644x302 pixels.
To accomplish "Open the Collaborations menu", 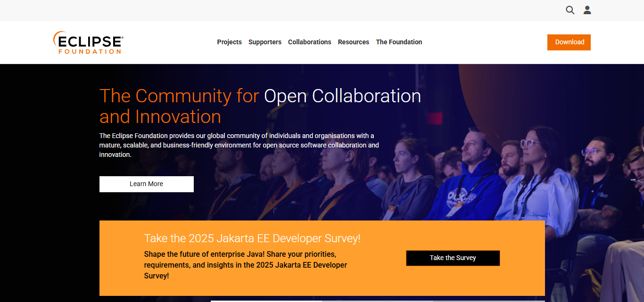I will [x=310, y=42].
